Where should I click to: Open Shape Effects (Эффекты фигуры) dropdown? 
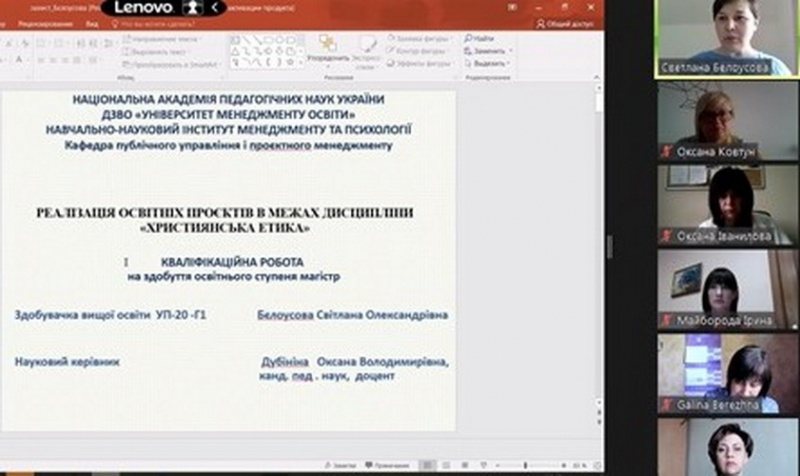(420, 64)
